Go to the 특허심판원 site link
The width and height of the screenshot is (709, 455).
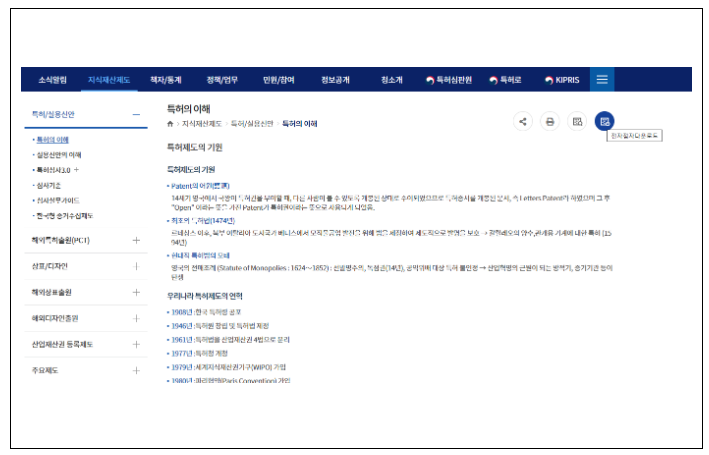449,80
